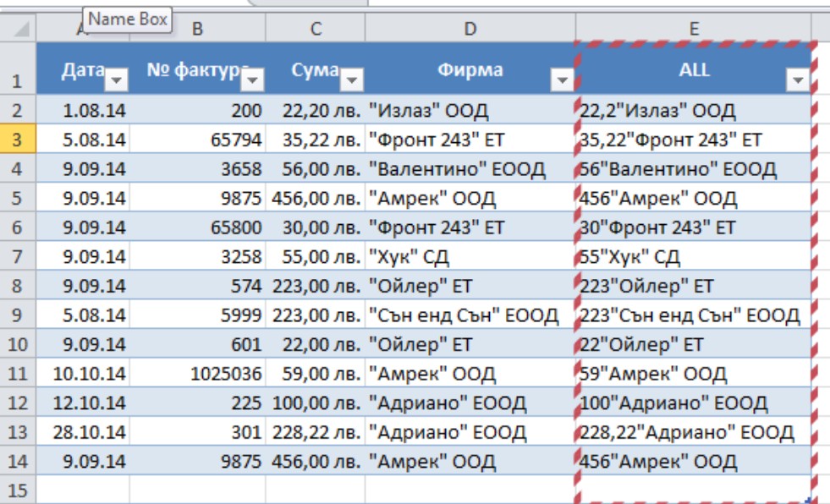Select cell 56"Валентино" ЕООД
The width and height of the screenshot is (830, 504).
pos(694,168)
